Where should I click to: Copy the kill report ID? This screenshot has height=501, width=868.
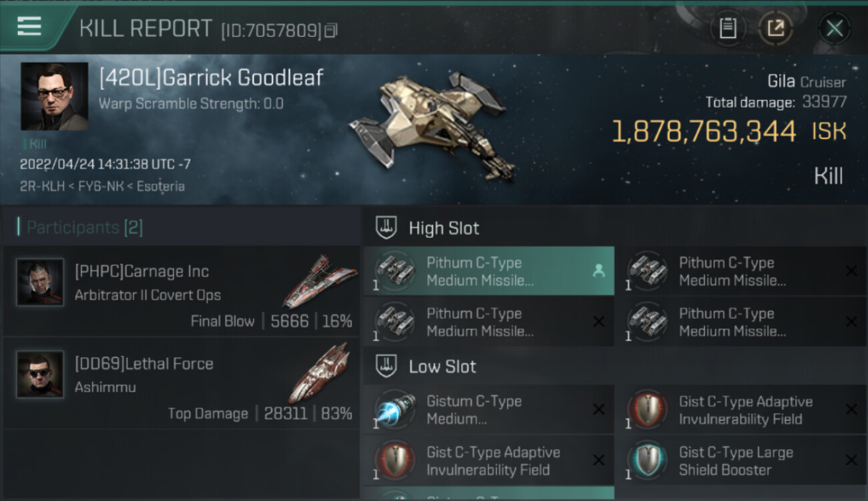tap(331, 30)
